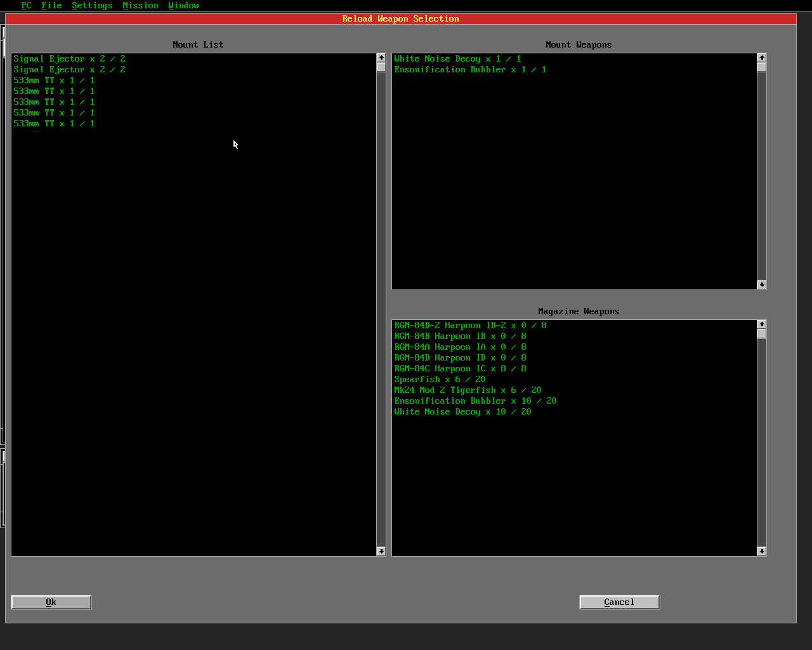Click the Mount List scroll-up arrow
The width and height of the screenshot is (812, 650).
[x=381, y=58]
